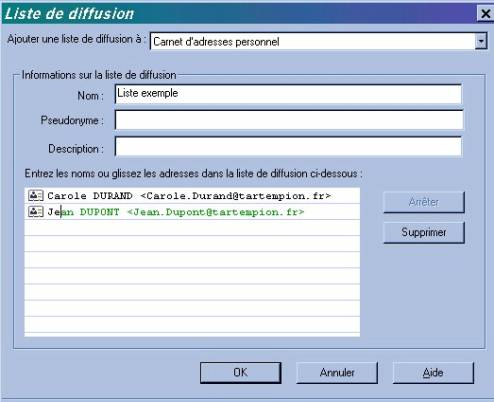Click the contact card icon beside Jean DUPONT
This screenshot has height=402, width=494.
tap(36, 211)
